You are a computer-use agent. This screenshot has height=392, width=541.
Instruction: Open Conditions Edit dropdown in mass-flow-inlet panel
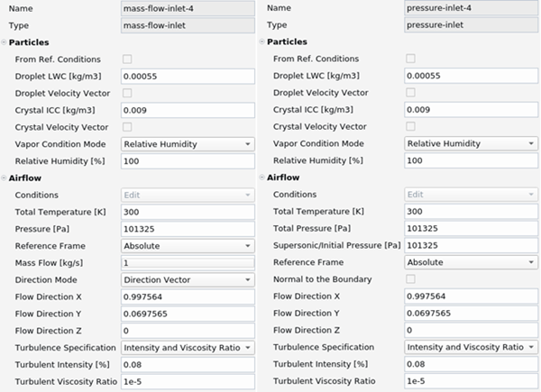(x=188, y=196)
